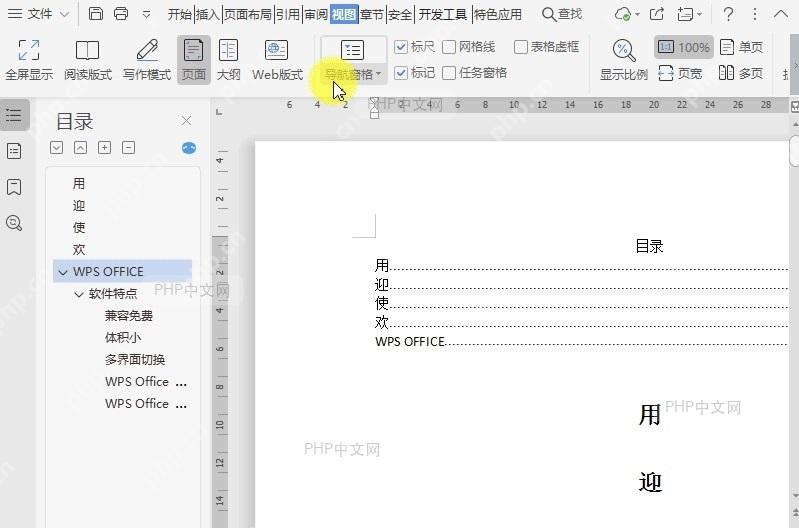Uncheck the 标尺 ruler checkbox
799x528 pixels.
coord(401,47)
